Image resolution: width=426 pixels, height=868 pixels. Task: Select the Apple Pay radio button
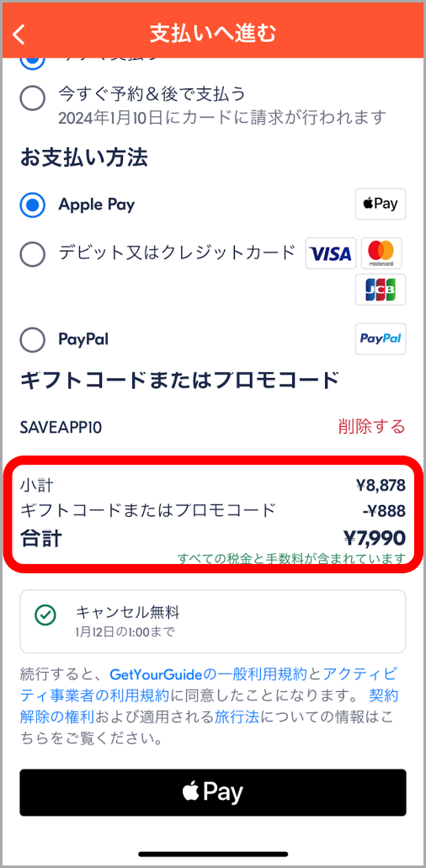[x=32, y=206]
